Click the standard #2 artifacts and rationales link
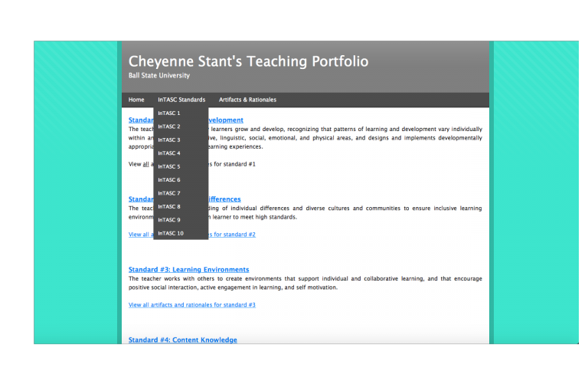 click(231, 235)
